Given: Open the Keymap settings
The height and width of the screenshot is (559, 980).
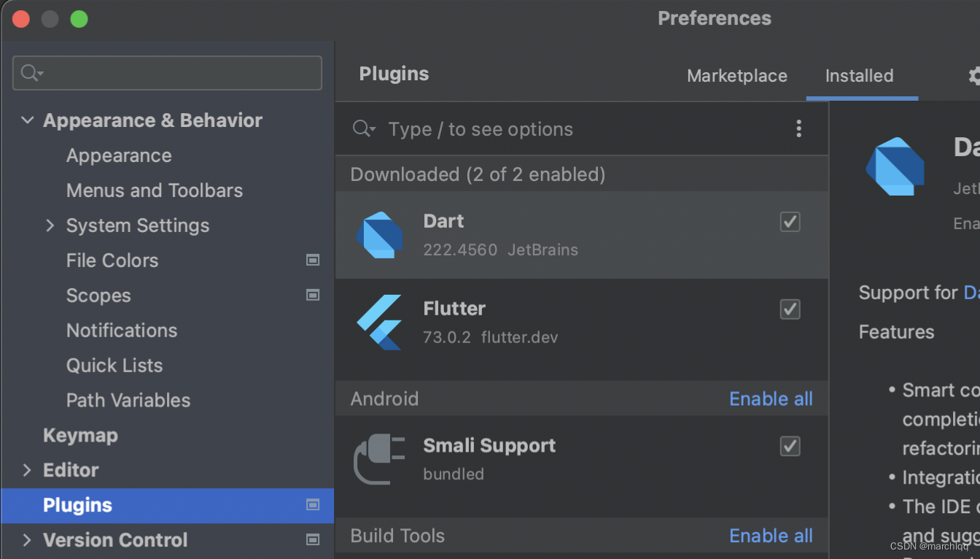Looking at the screenshot, I should pos(80,436).
